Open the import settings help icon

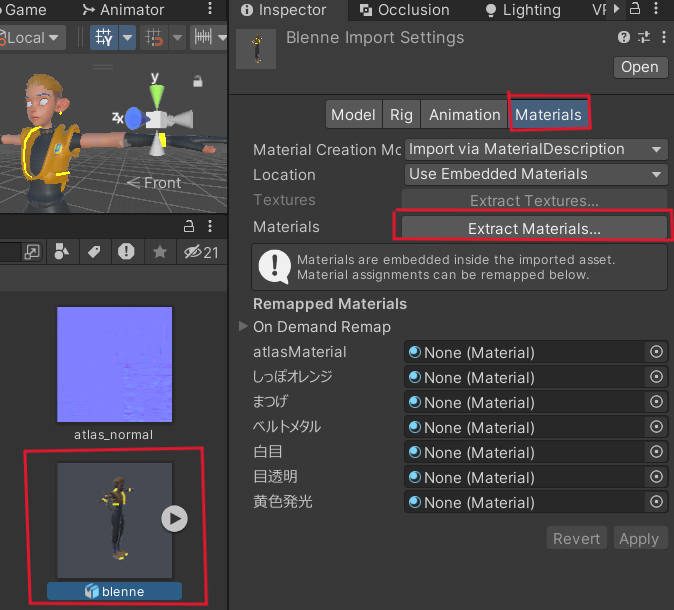[x=624, y=38]
